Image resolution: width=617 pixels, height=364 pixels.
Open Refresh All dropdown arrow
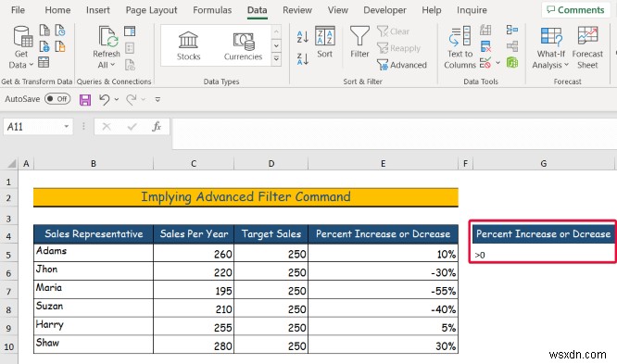112,65
